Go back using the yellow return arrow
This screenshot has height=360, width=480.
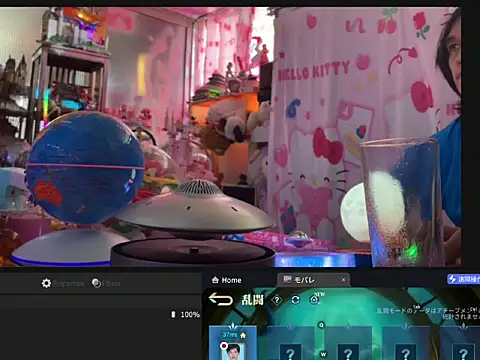(x=221, y=299)
